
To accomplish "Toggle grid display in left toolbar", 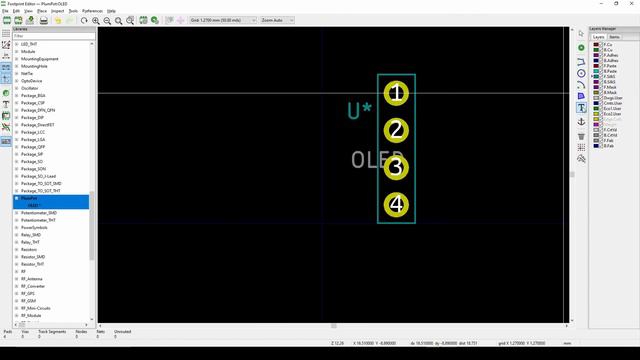I will (x=6, y=33).
